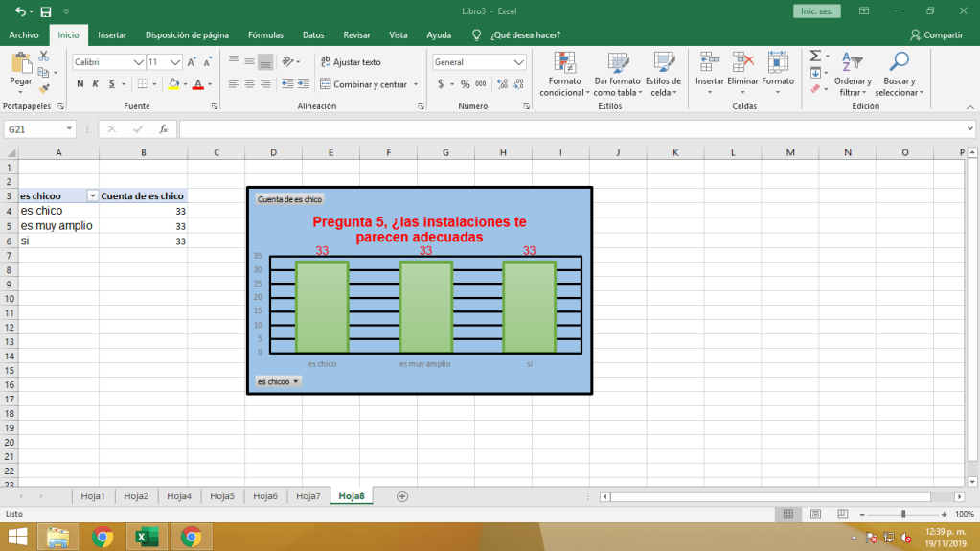This screenshot has height=551, width=980.
Task: Click the Cuenta de es chico chart button
Action: 289,199
